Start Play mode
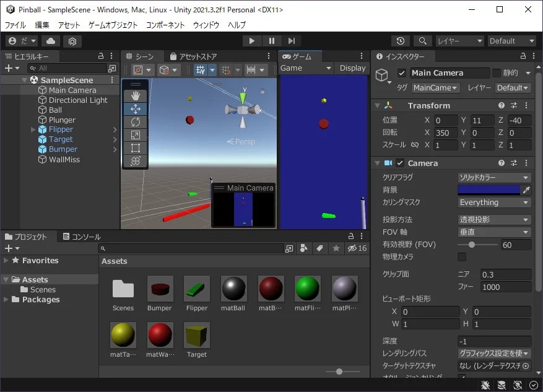Viewport: 543px width, 392px height. click(252, 41)
